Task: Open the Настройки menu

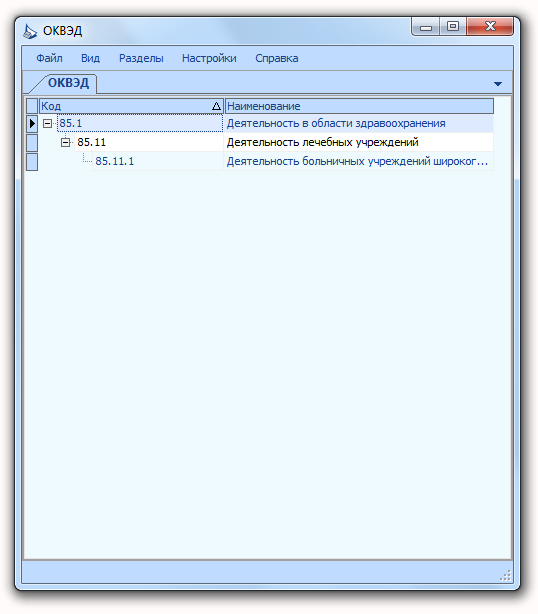Action: [x=209, y=58]
